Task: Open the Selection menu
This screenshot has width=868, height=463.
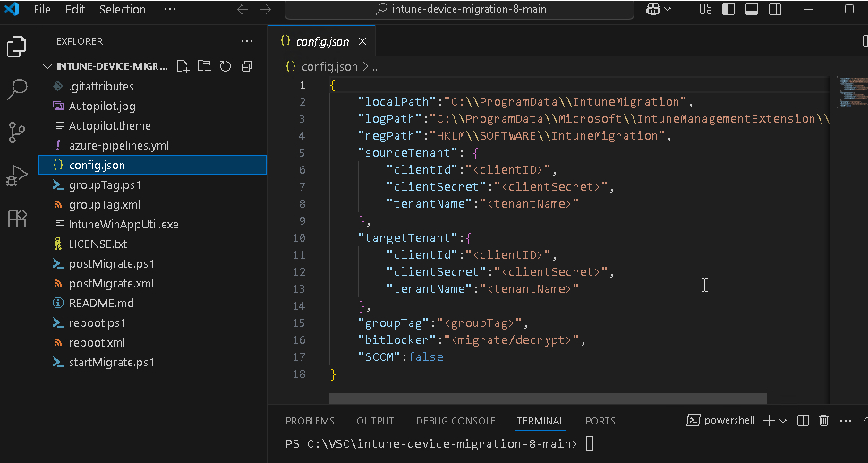Action: coord(123,10)
